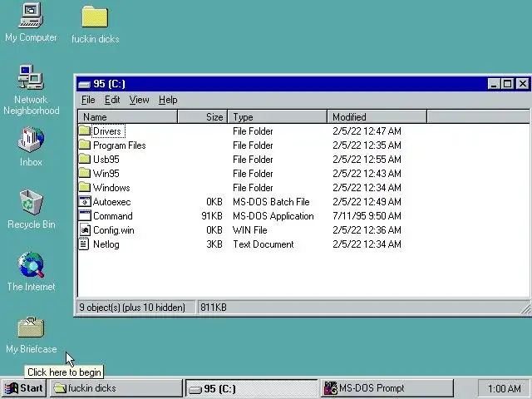The width and height of the screenshot is (532, 399).
Task: Click the drive icon in 95 (C:) title bar
Action: 84,84
